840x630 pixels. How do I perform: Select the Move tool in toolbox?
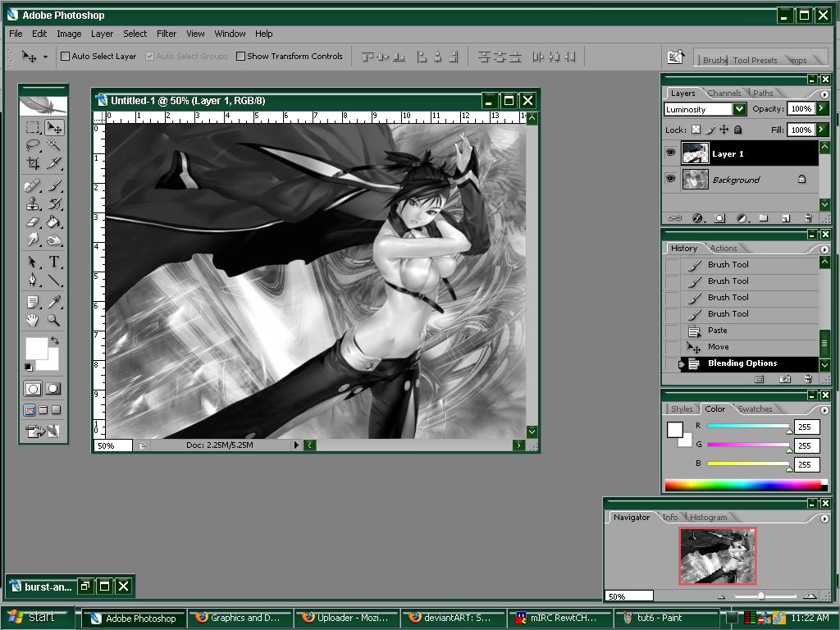tap(53, 127)
